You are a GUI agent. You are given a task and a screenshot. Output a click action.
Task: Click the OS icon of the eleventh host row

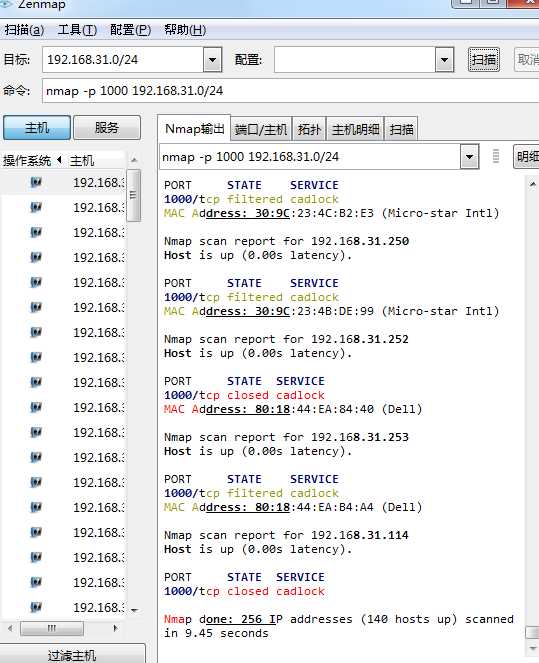click(36, 432)
